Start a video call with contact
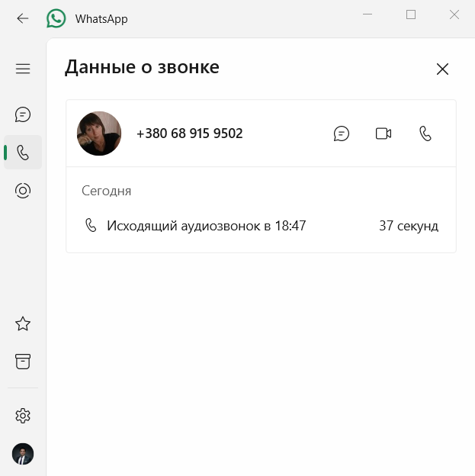The height and width of the screenshot is (476, 475). click(384, 133)
